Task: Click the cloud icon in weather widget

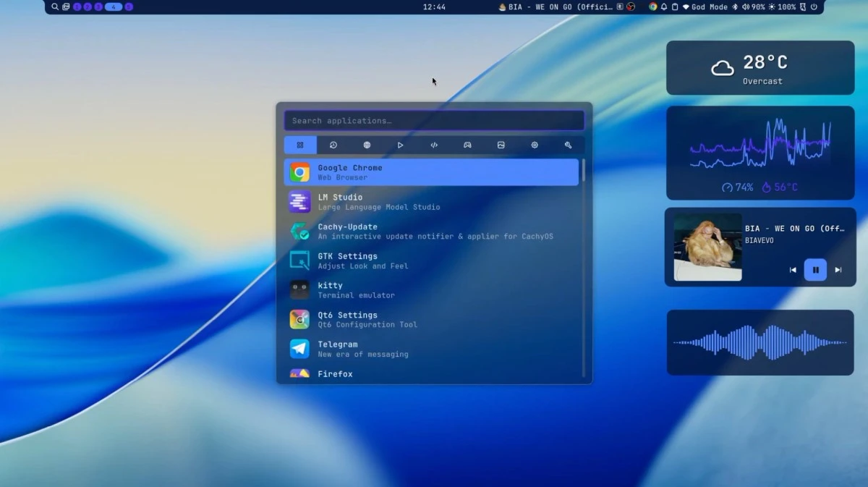Action: [x=722, y=68]
